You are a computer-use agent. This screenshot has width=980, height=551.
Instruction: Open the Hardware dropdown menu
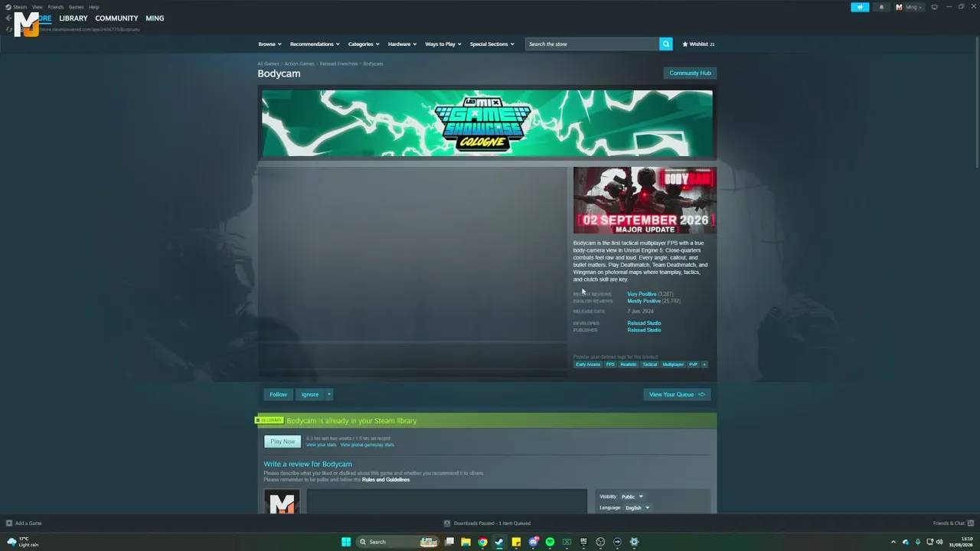click(x=402, y=44)
